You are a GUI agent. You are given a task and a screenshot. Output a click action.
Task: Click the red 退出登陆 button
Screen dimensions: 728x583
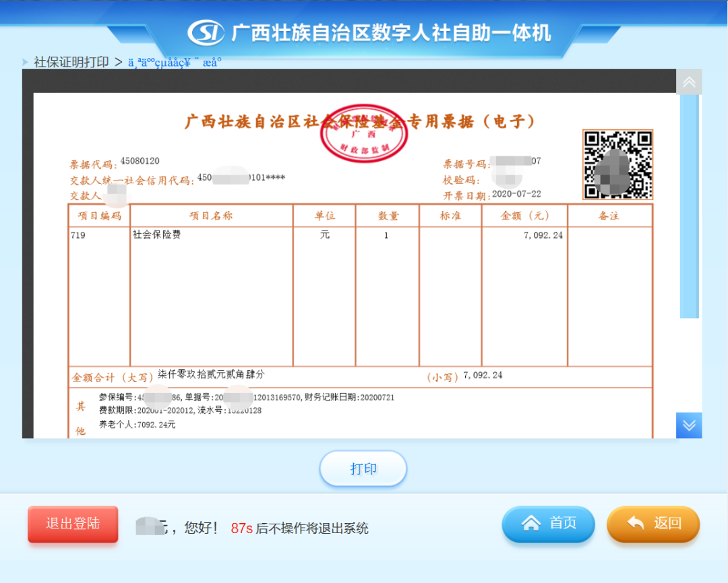(x=73, y=524)
